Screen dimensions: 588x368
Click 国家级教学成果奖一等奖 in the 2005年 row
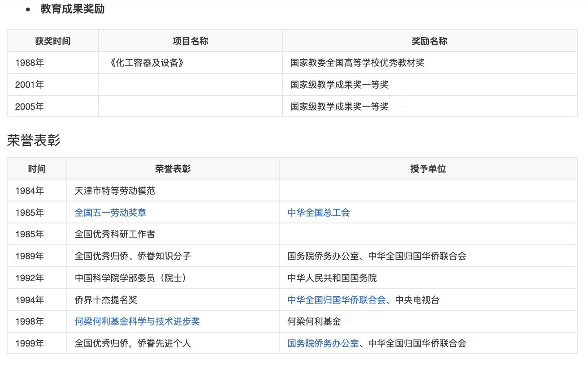(339, 107)
